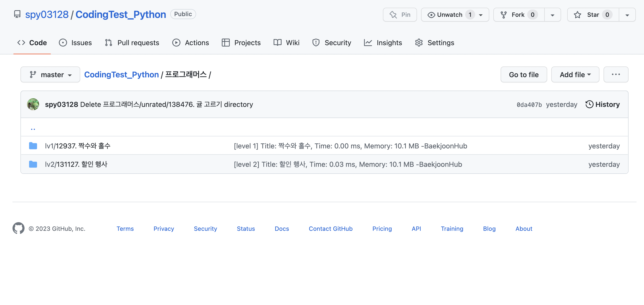Open the Docs footer link

(282, 229)
